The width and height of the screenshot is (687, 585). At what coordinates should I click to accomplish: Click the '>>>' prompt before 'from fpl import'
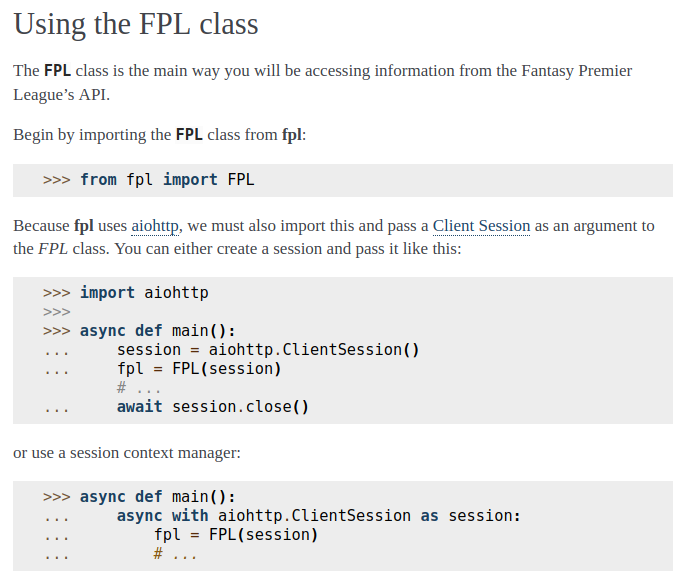tap(57, 180)
